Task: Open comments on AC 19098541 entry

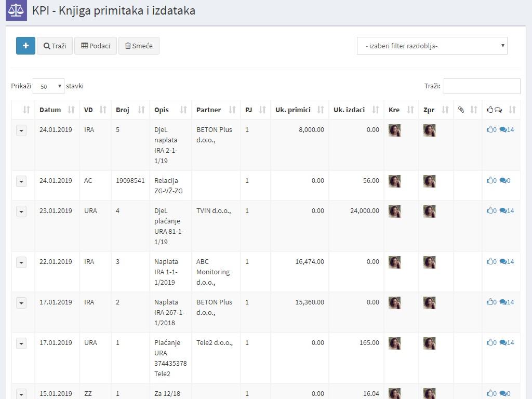Action: (505, 180)
